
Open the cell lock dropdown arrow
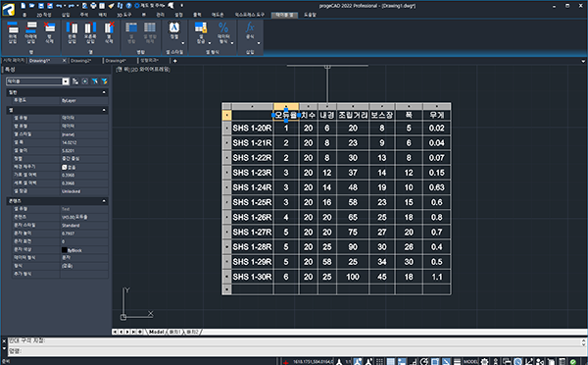210,43
